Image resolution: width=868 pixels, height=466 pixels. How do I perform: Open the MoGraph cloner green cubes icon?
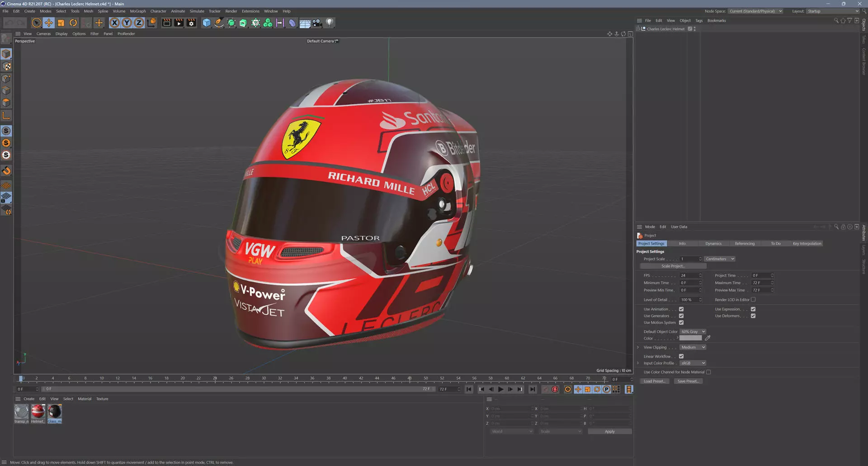coord(268,23)
